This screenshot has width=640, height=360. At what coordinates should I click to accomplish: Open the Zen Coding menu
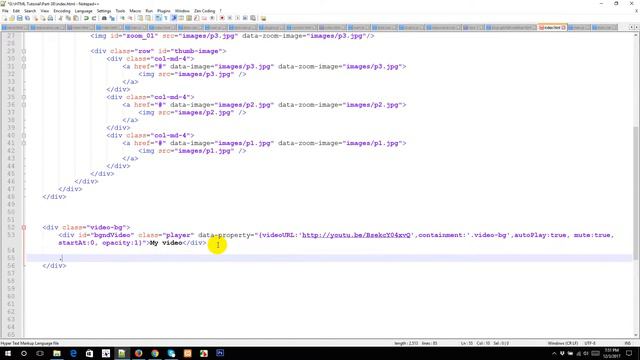coord(204,11)
